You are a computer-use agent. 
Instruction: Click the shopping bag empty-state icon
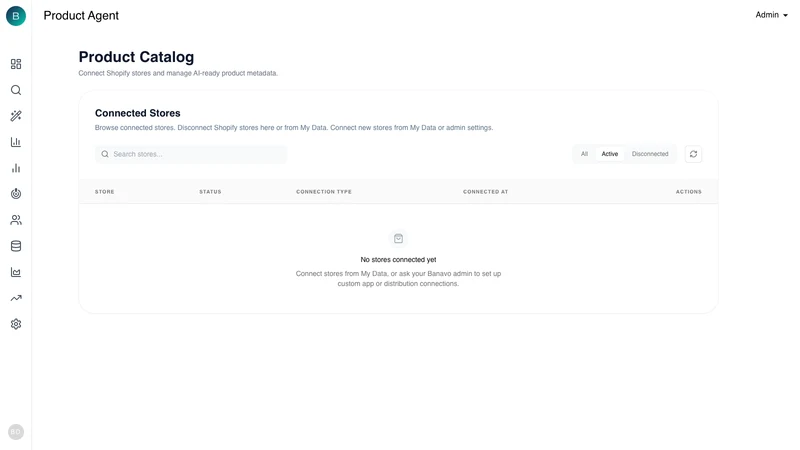click(398, 238)
